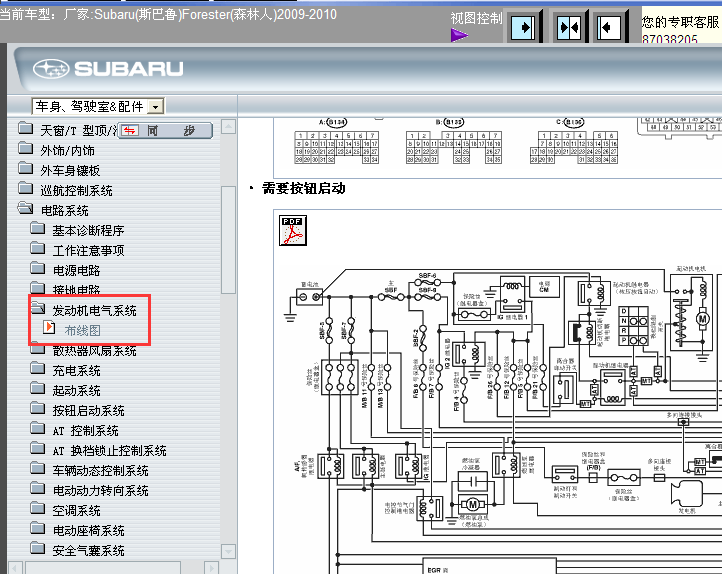Open the 车身、驾驶室&配件 dropdown arrow

tap(156, 107)
